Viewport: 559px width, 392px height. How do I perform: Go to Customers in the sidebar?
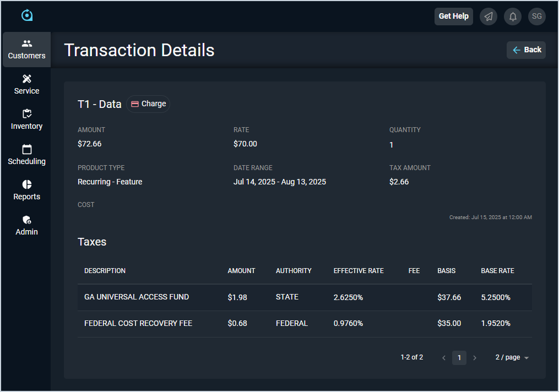[x=26, y=50]
